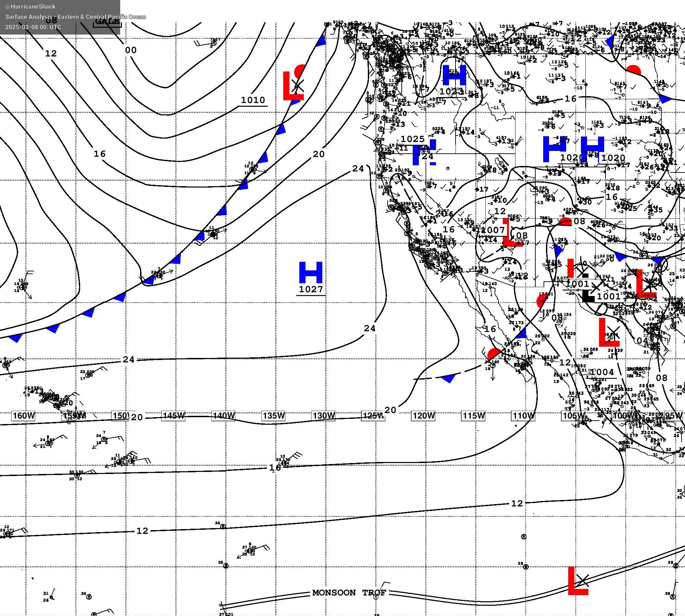Click the 1007 low pressure value
This screenshot has width=685, height=616.
click(x=493, y=230)
